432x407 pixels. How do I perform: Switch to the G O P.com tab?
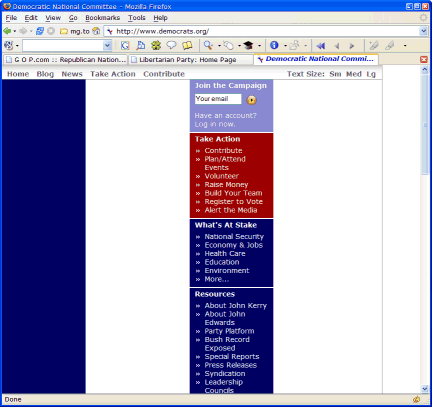(66, 60)
